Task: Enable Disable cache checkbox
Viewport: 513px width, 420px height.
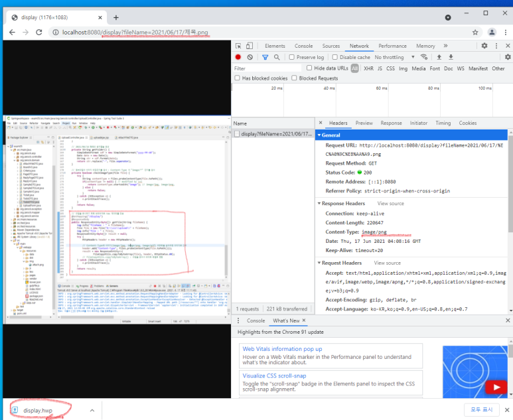Action: [334, 57]
